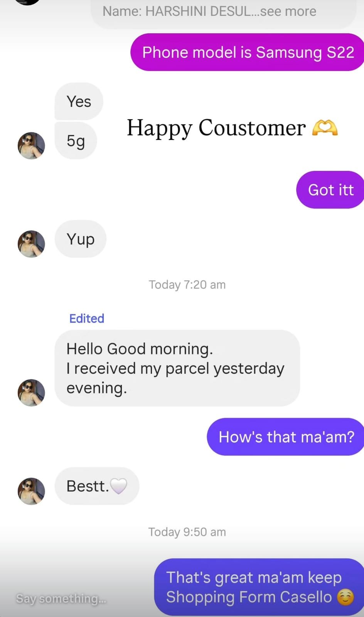The width and height of the screenshot is (364, 617).
Task: Open profile from avatar beside "Yup"
Action: click(31, 244)
